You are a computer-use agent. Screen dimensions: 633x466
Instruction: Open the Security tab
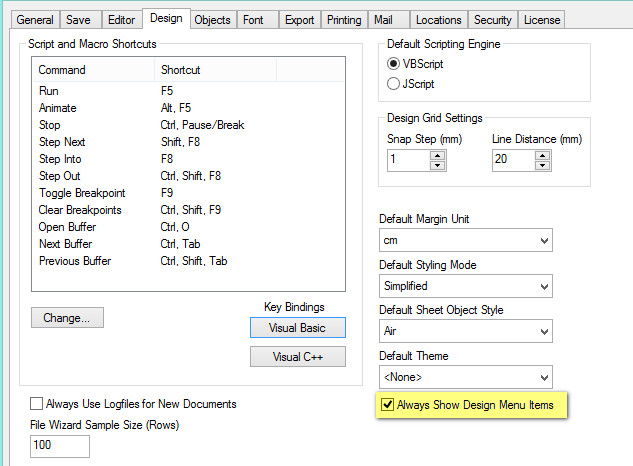(x=493, y=20)
